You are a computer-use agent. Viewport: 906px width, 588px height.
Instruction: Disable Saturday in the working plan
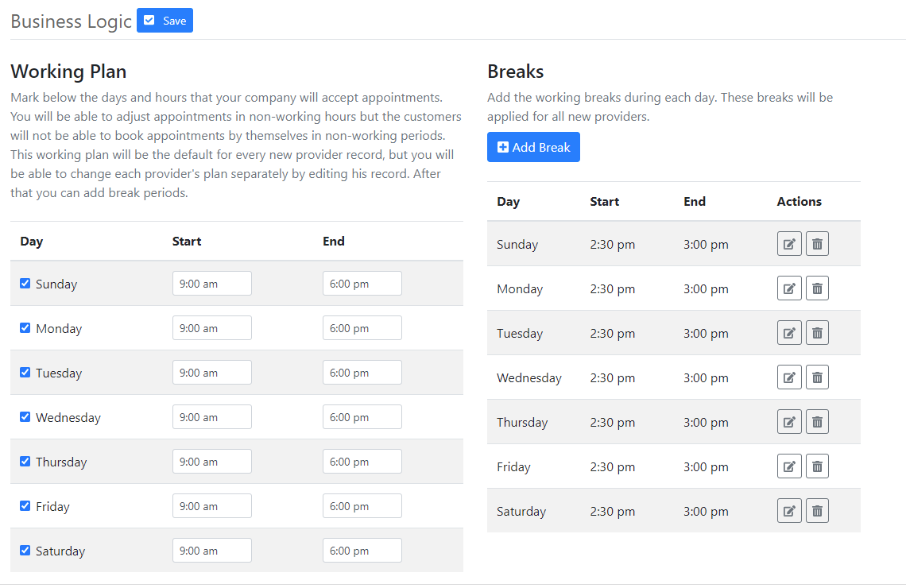25,550
